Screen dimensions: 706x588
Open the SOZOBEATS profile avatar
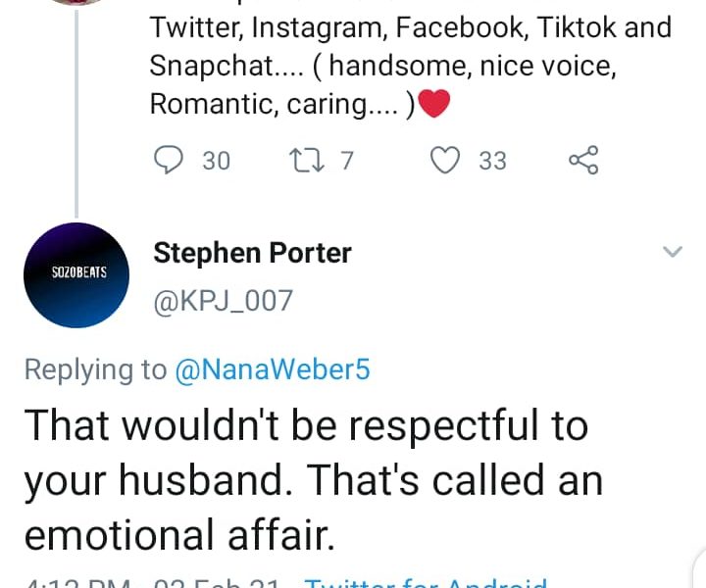point(78,274)
